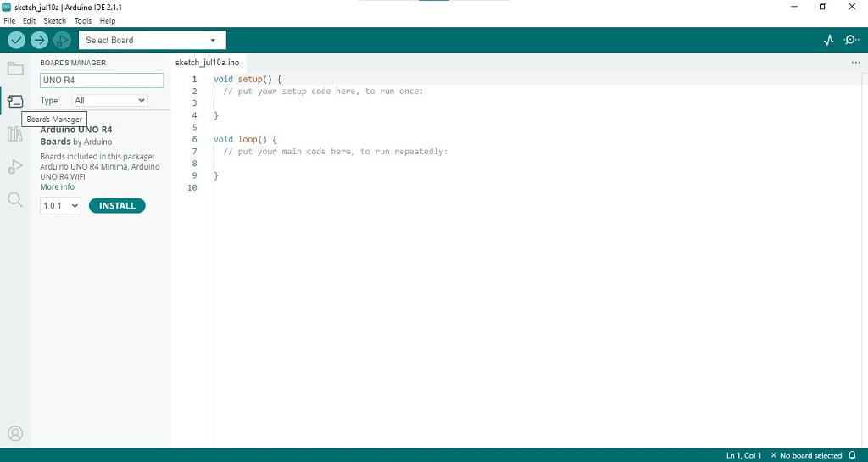Click the Arduino IDE title bar logo
868x462 pixels.
(7, 7)
